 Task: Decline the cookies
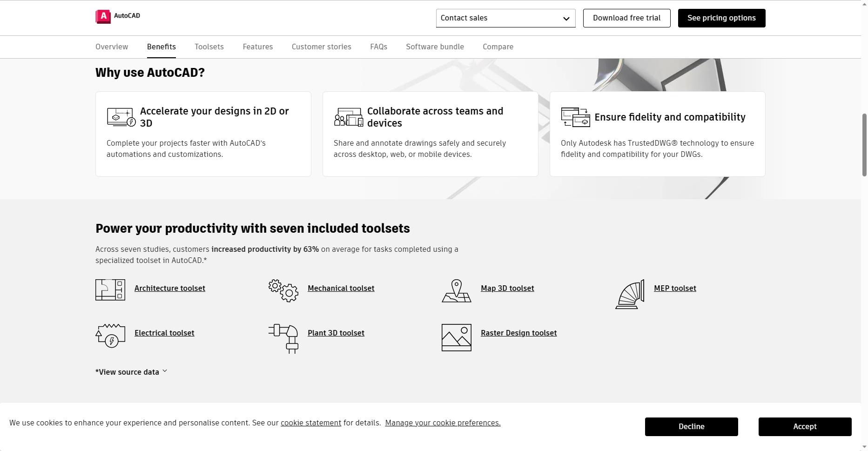[691, 427]
